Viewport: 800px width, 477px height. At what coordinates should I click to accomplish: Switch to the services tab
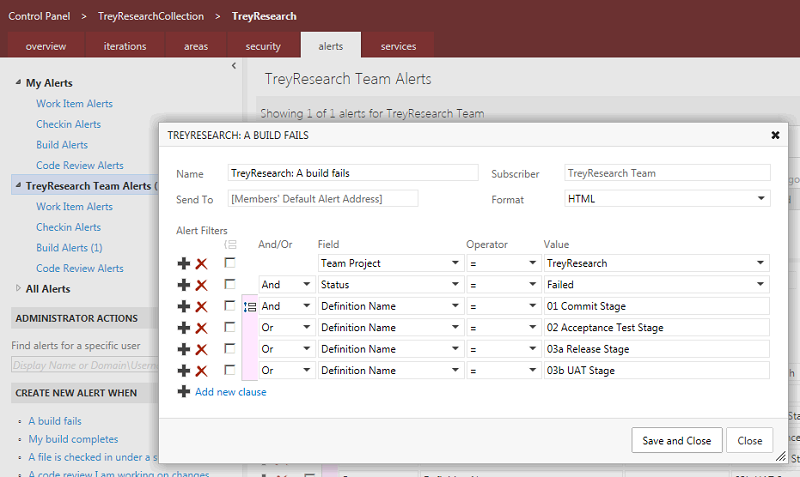[x=398, y=46]
